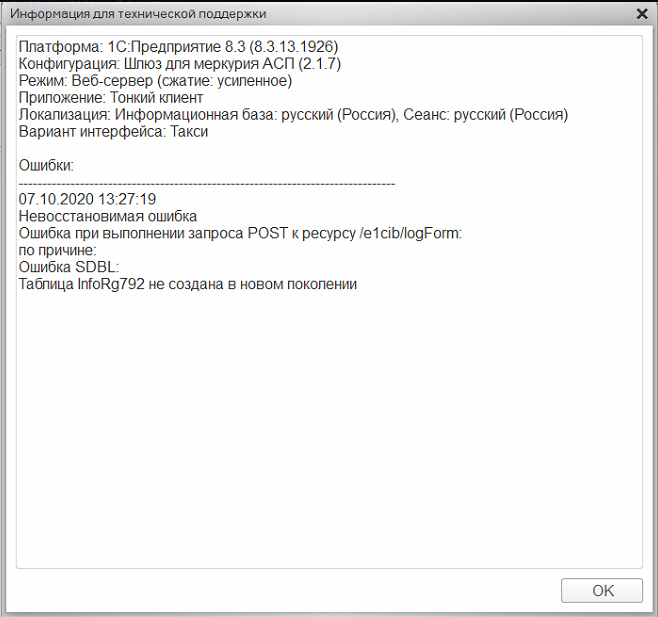Click the 'Сеанс: русский (Россия)' text

486,115
